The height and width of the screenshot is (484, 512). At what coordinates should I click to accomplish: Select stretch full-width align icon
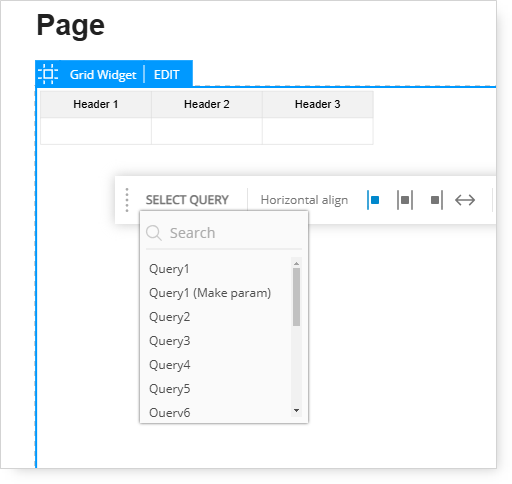[465, 200]
